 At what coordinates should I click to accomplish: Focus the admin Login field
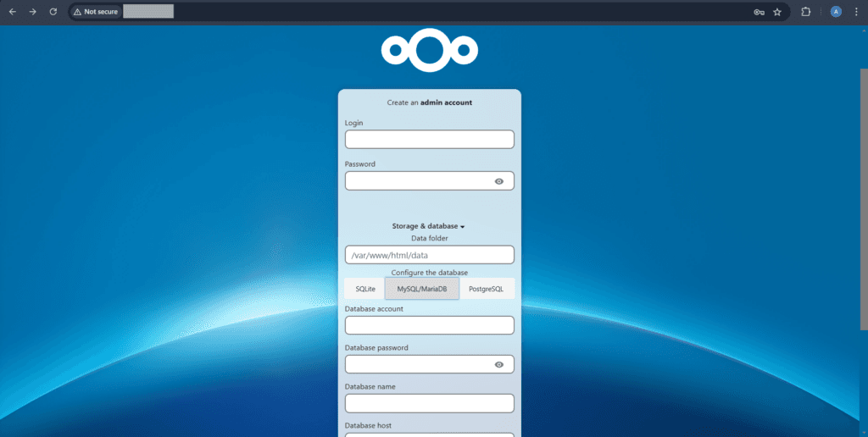coord(430,140)
